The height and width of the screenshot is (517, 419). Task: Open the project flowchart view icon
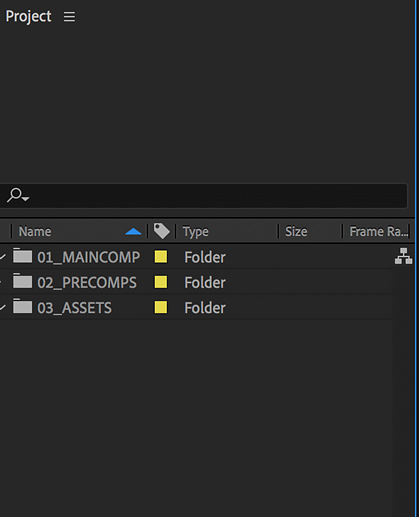click(x=403, y=256)
